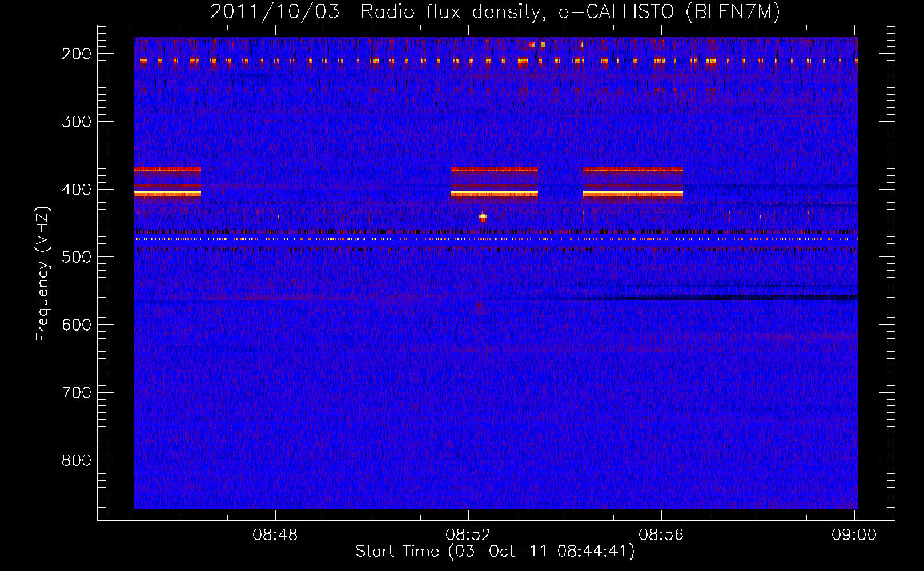The height and width of the screenshot is (571, 924).
Task: Click the 800 frequency tick label
Action: 77,460
